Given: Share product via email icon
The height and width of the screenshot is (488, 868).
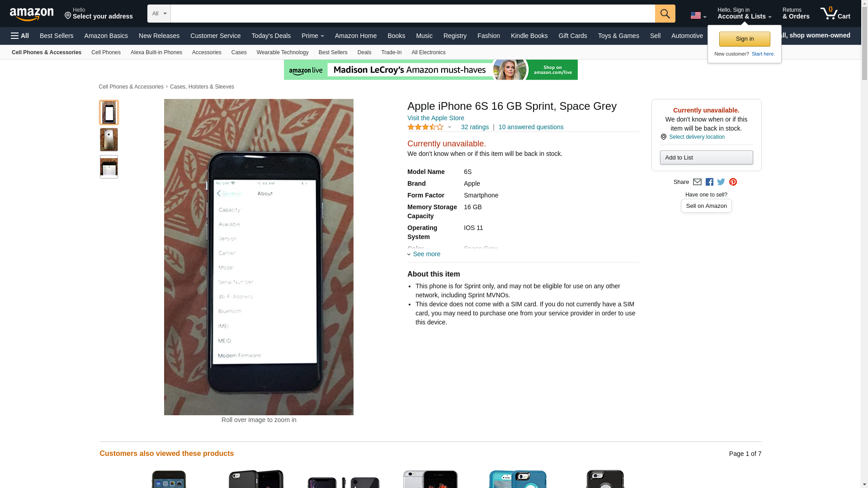Looking at the screenshot, I should click(x=697, y=182).
